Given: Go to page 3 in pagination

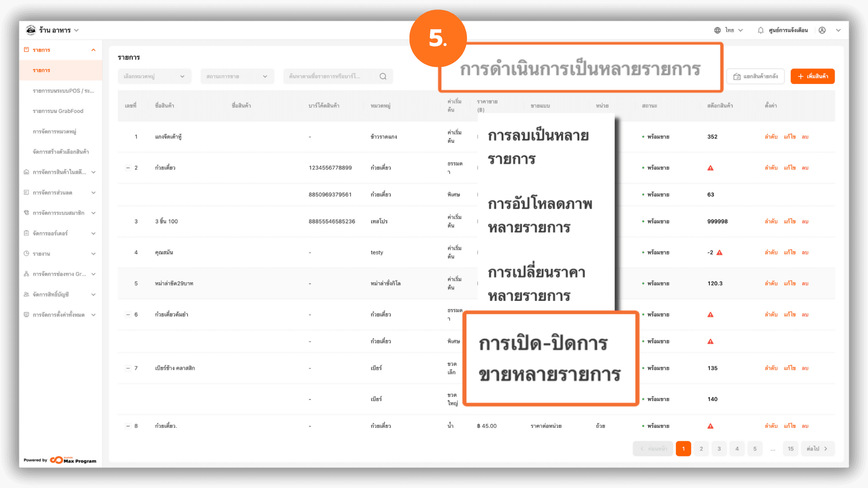Looking at the screenshot, I should (x=719, y=449).
